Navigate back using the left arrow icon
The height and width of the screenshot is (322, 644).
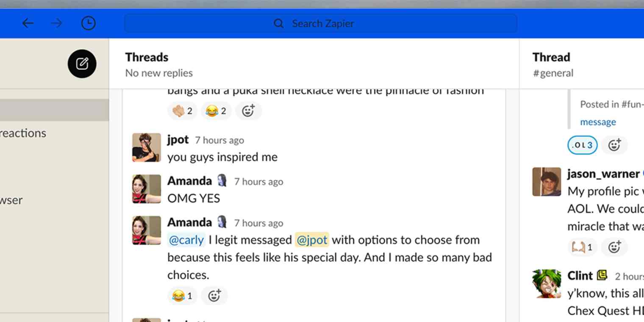click(28, 23)
